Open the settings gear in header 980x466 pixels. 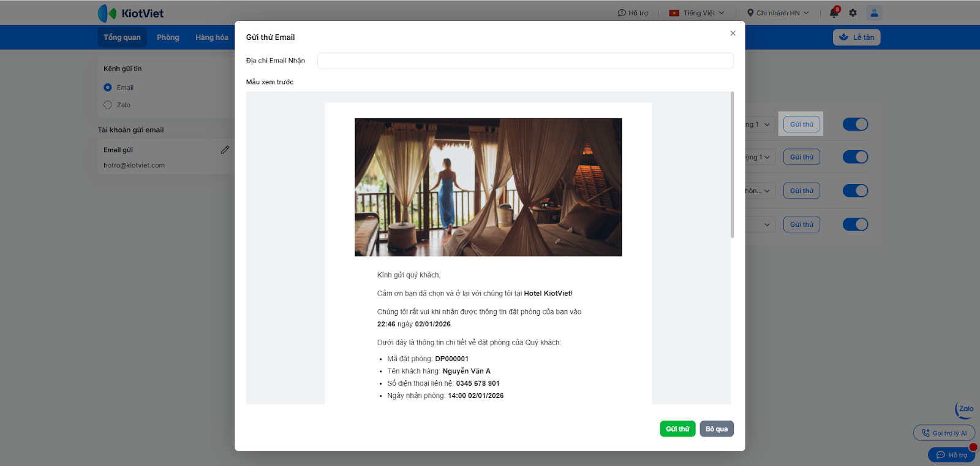click(853, 13)
